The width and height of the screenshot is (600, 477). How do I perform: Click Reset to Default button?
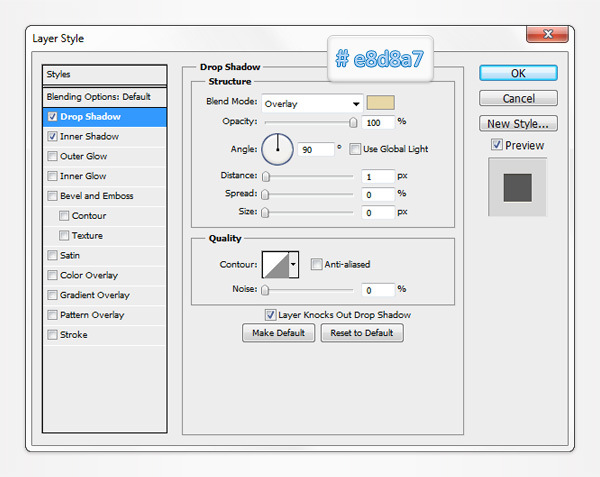pos(362,333)
